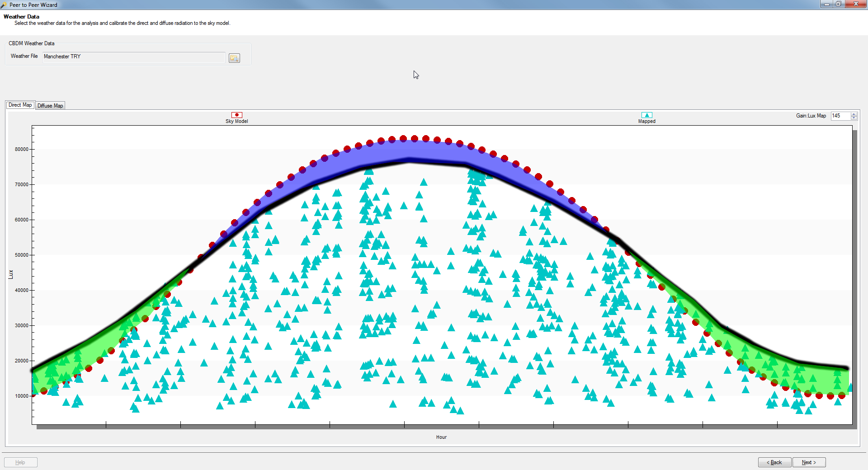This screenshot has width=868, height=470.
Task: Click the Sky Model legend marker icon
Action: [x=237, y=115]
